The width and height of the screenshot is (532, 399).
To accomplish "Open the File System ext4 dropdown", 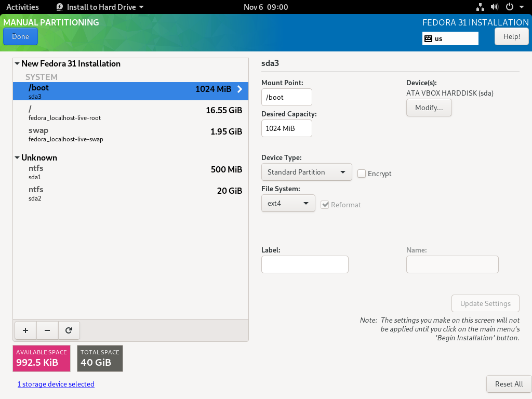I will point(288,203).
